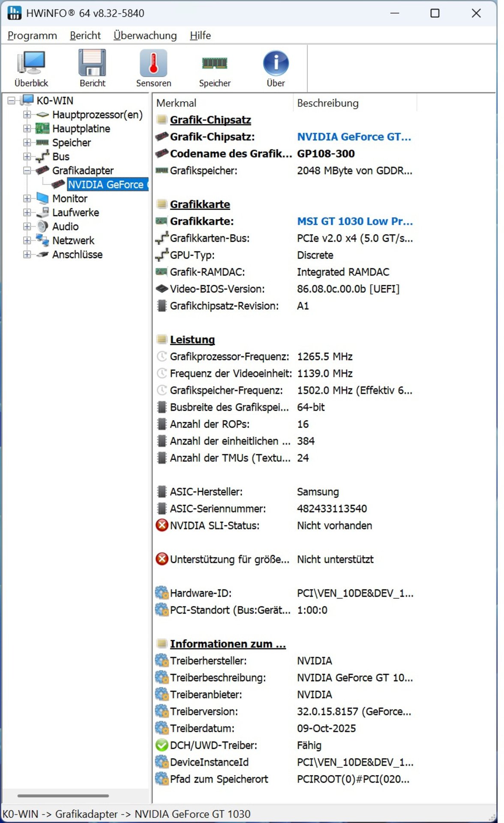Click the Anzahl der ROPs row label

click(210, 424)
